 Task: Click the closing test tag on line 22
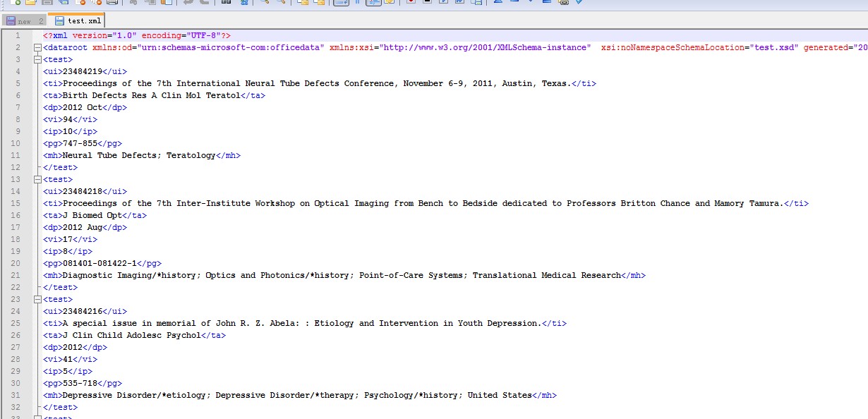[x=60, y=287]
